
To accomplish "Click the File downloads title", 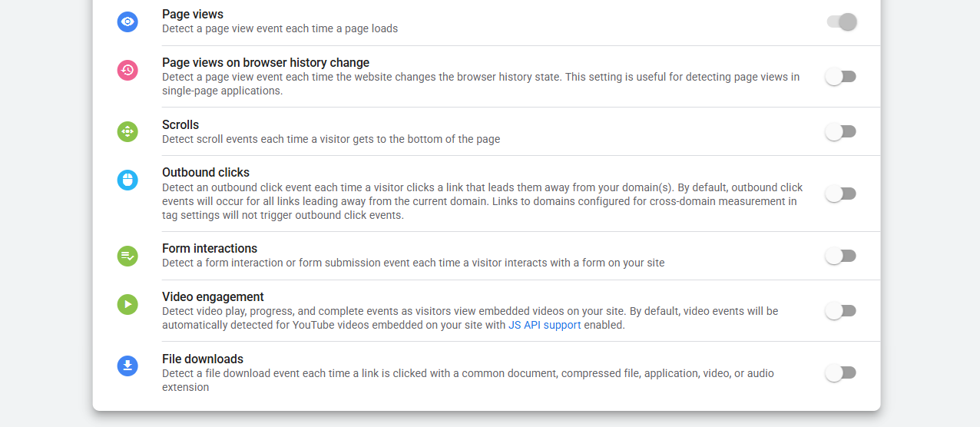I will [203, 359].
